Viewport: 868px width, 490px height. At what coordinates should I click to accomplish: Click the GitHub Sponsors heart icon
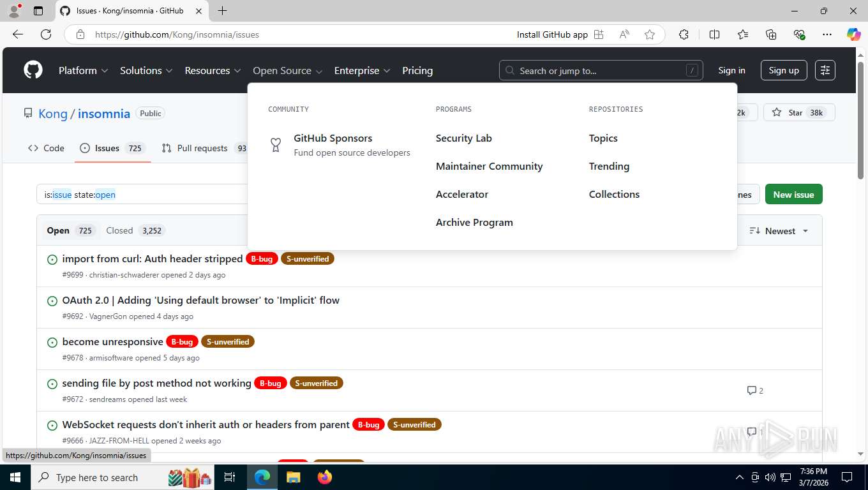point(276,145)
